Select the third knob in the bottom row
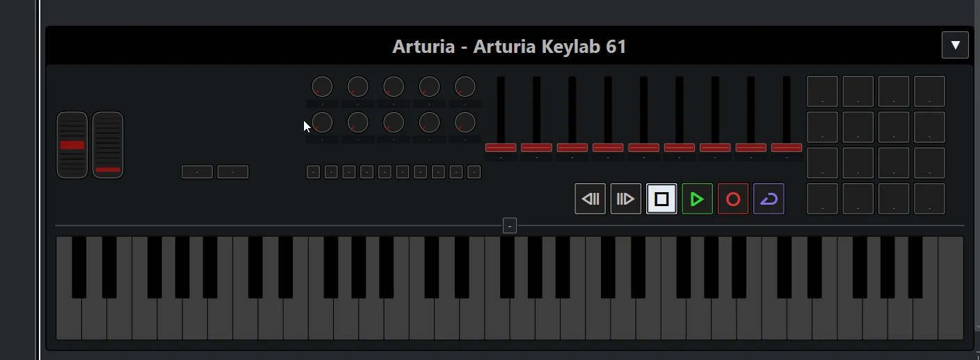 (x=394, y=123)
